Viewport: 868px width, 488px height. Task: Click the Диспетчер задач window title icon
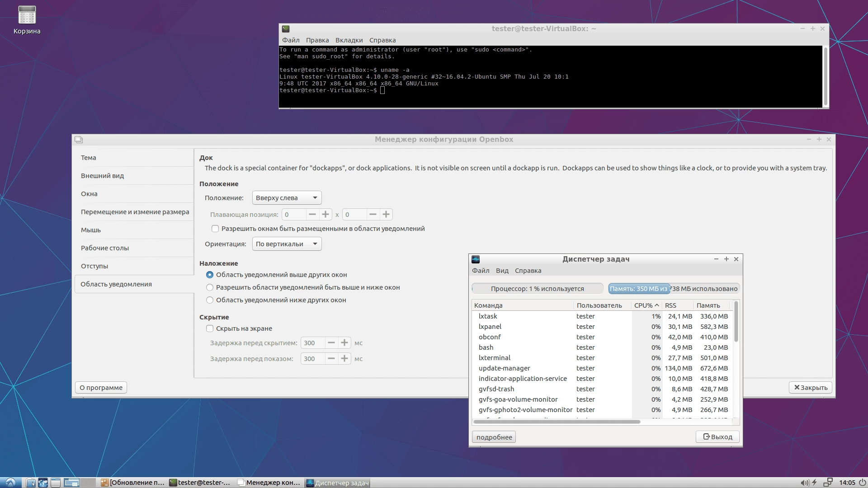coord(476,259)
